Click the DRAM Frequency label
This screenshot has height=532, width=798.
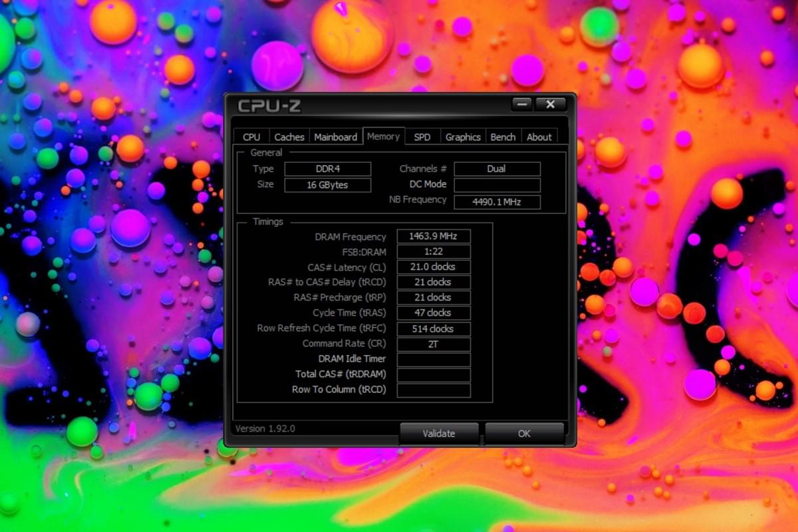pyautogui.click(x=350, y=237)
